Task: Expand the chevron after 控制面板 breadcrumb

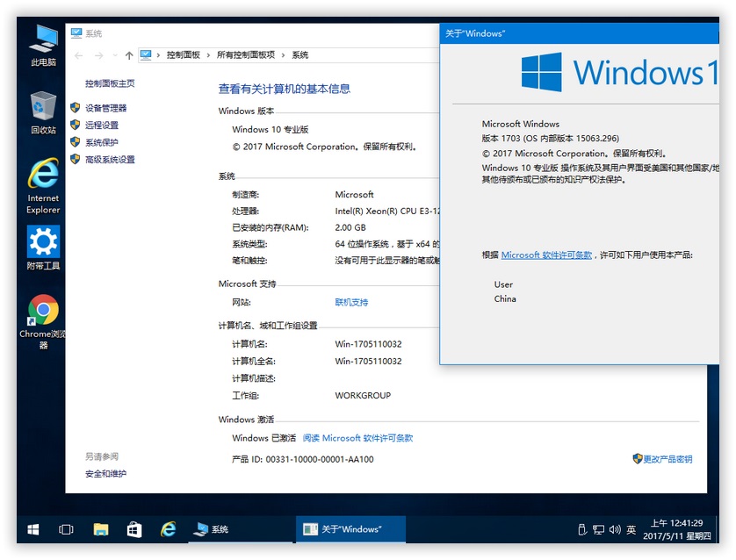Action: pos(208,55)
